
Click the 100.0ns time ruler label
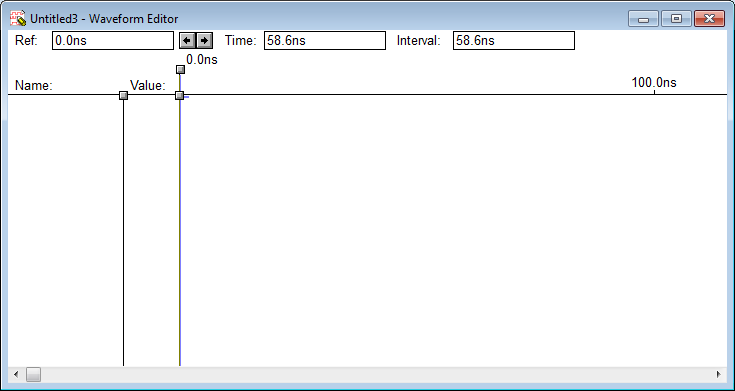(x=654, y=83)
